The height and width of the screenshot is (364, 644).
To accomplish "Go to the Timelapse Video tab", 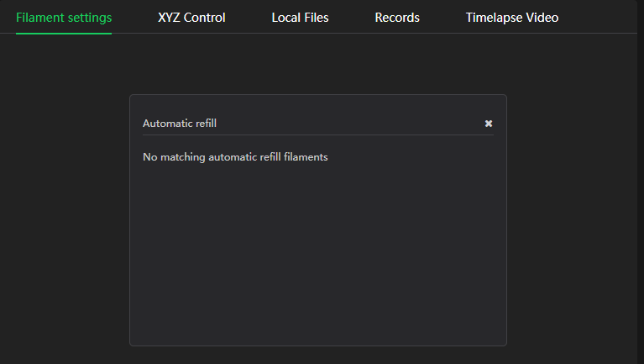I will pyautogui.click(x=512, y=18).
